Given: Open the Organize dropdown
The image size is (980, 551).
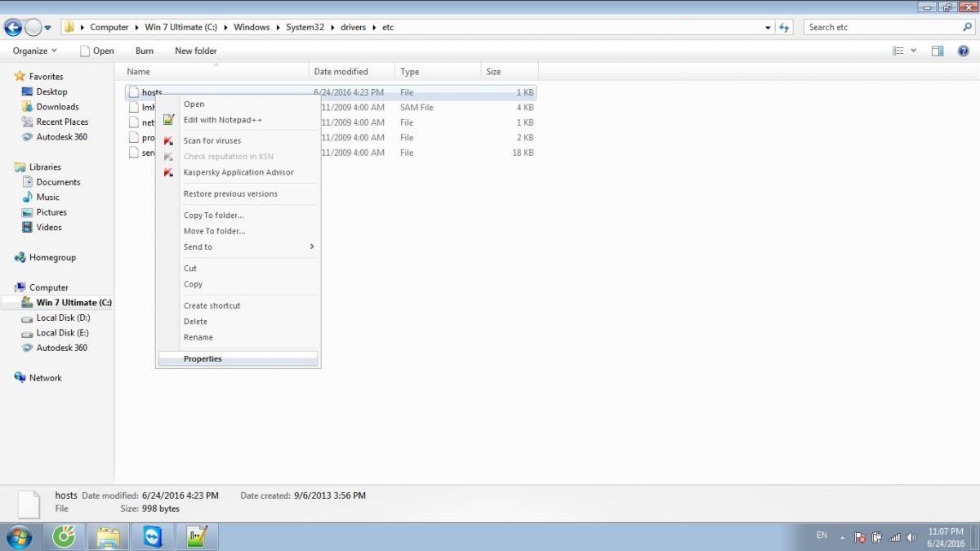Looking at the screenshot, I should click(33, 51).
